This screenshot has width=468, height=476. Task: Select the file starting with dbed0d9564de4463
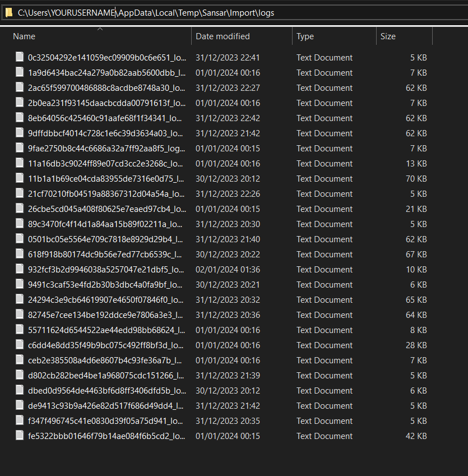click(x=106, y=391)
